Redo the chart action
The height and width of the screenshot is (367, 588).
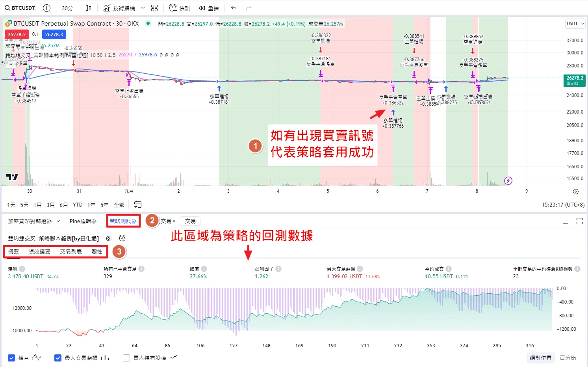pyautogui.click(x=249, y=8)
